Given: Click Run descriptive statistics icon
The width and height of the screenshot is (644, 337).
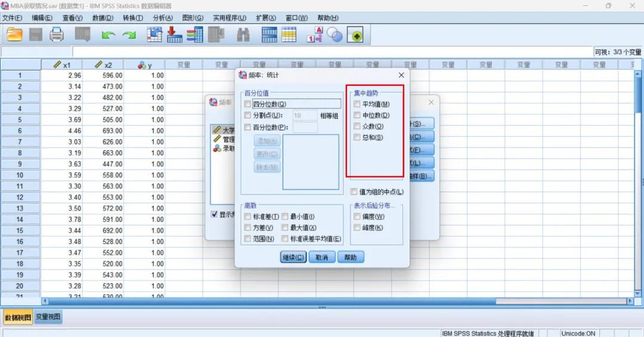Looking at the screenshot, I should tap(216, 35).
